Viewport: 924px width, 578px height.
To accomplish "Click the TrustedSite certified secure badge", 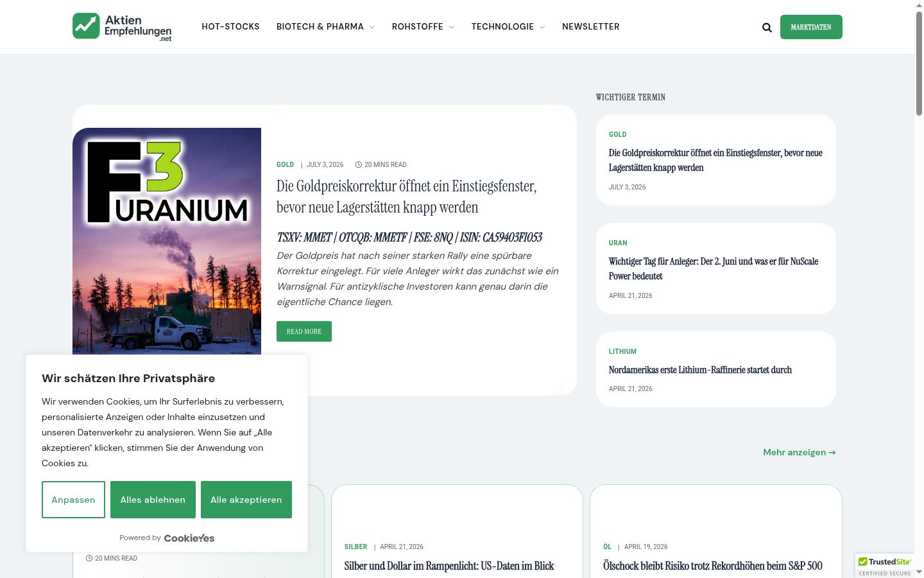I will point(885,565).
